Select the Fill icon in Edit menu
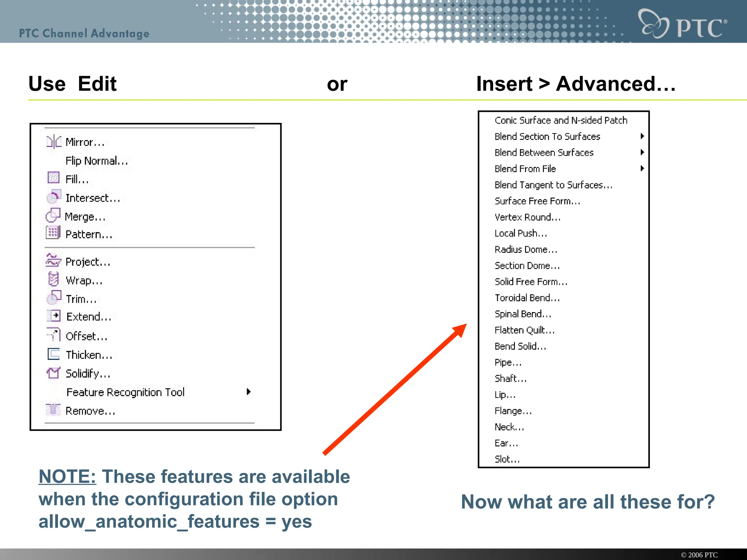This screenshot has height=560, width=747. 53,178
